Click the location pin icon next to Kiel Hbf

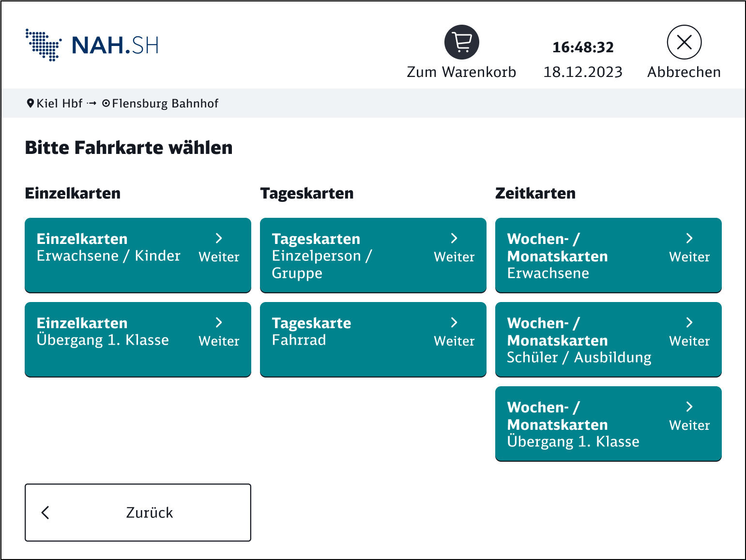[x=30, y=103]
